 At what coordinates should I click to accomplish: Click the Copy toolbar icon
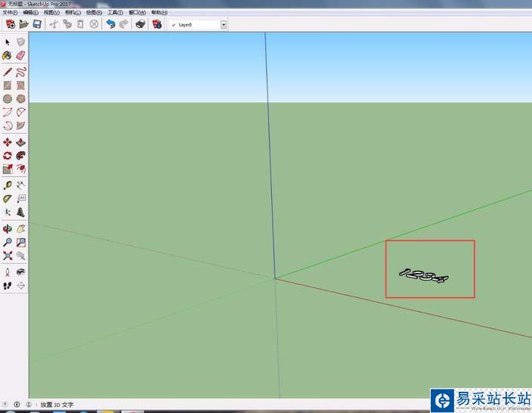[67, 24]
